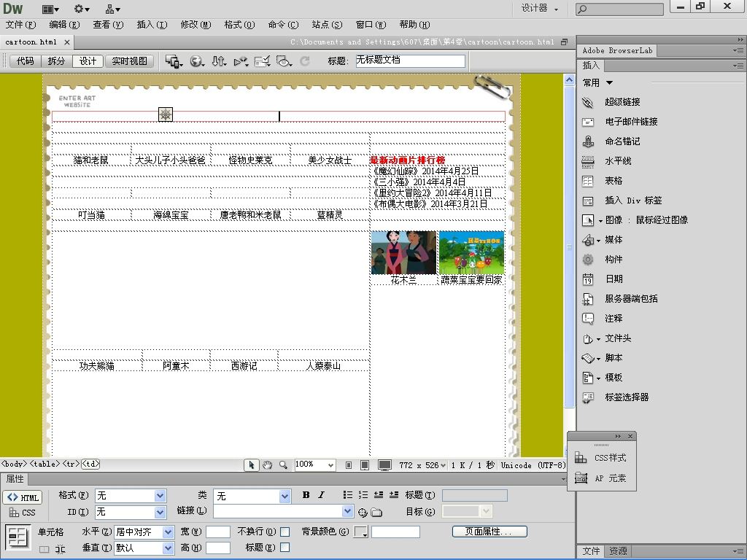Select the Hand tool in status bar

267,465
